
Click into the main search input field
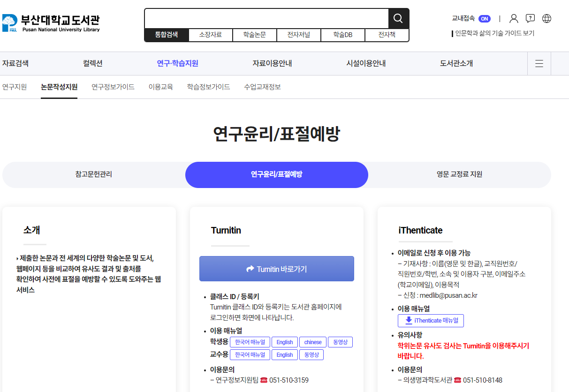(266, 19)
